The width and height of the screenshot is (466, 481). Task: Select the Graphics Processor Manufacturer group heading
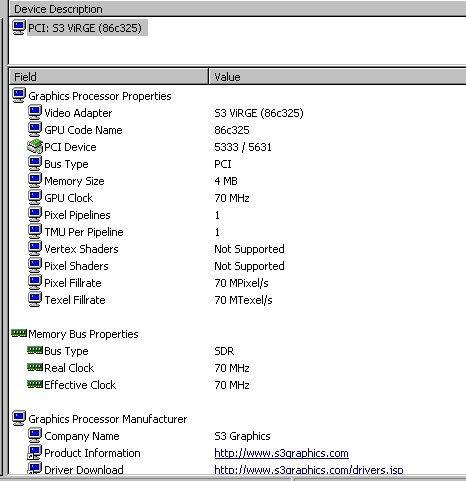pyautogui.click(x=107, y=419)
